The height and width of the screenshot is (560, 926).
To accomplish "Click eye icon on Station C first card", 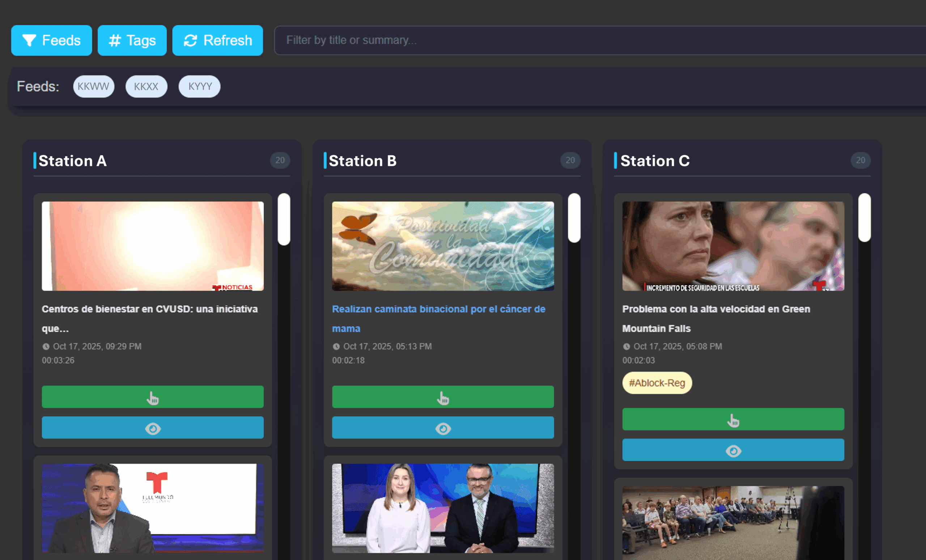I will [x=733, y=450].
